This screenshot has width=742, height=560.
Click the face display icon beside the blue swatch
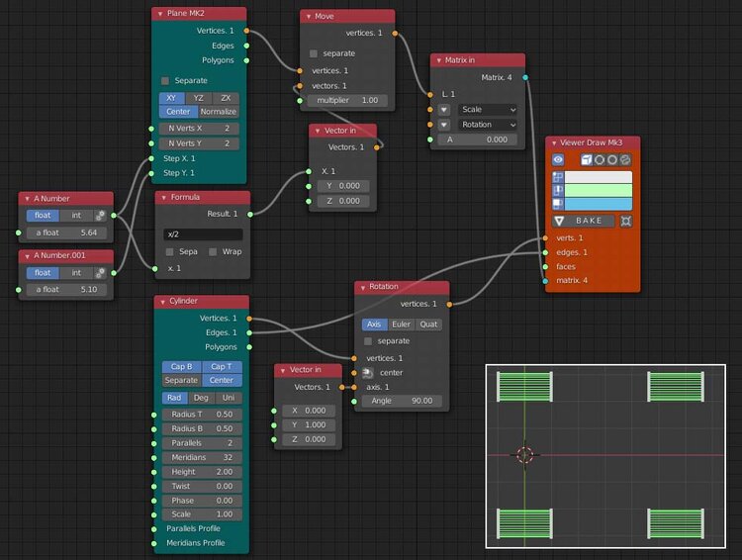click(558, 203)
